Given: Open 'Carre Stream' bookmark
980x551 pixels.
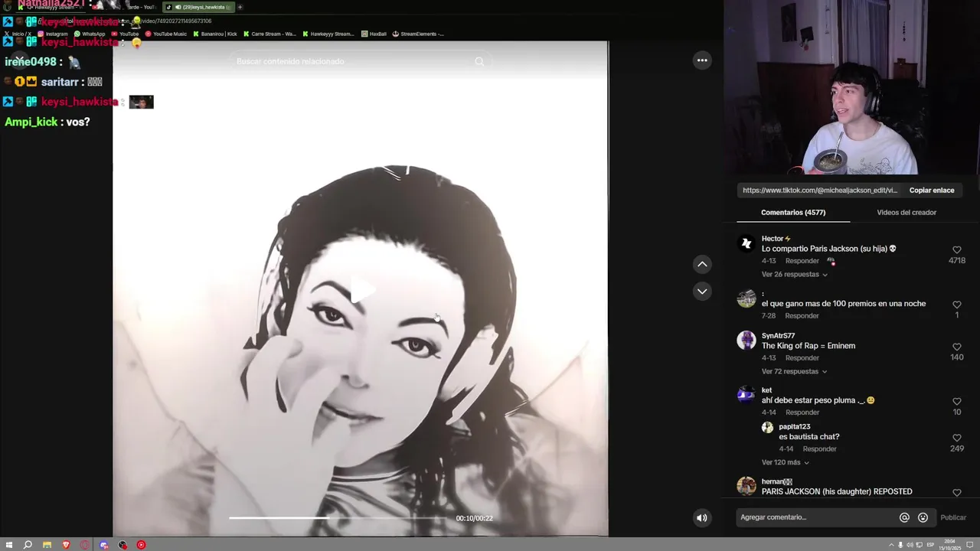Looking at the screenshot, I should (x=269, y=34).
